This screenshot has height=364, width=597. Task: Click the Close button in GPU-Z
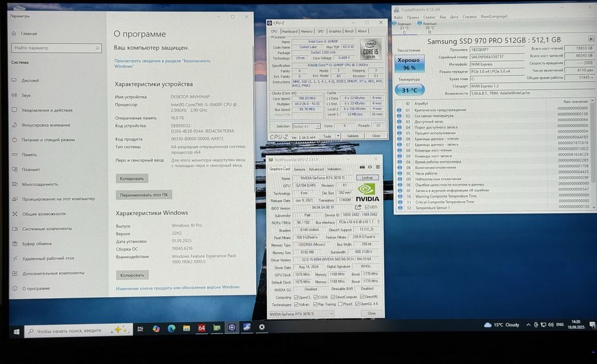click(x=371, y=313)
